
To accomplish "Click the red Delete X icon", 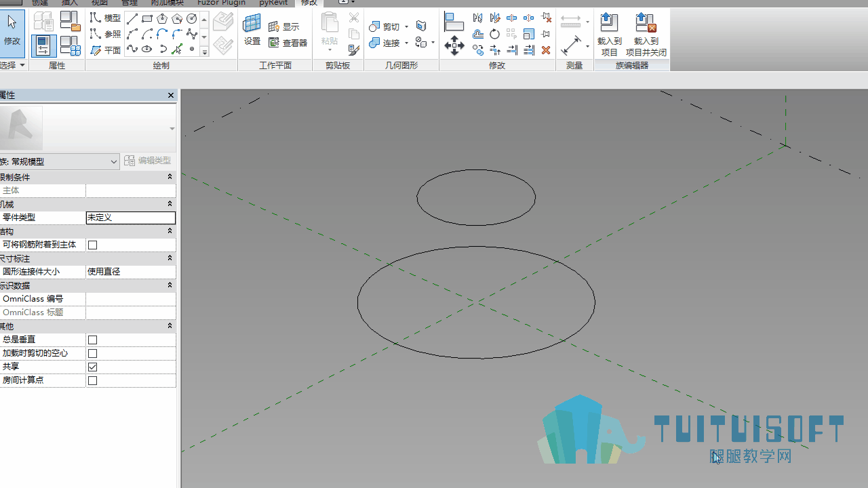I will click(x=546, y=49).
